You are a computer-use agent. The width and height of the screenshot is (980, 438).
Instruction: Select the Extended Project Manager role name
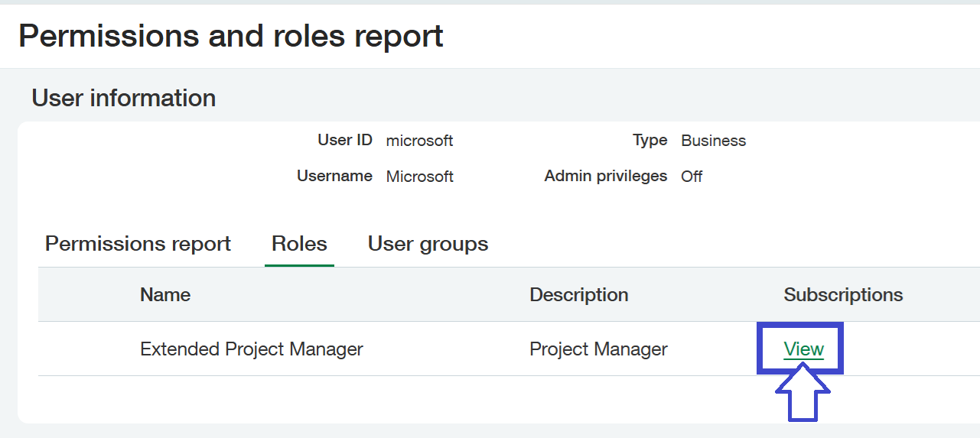coord(251,349)
